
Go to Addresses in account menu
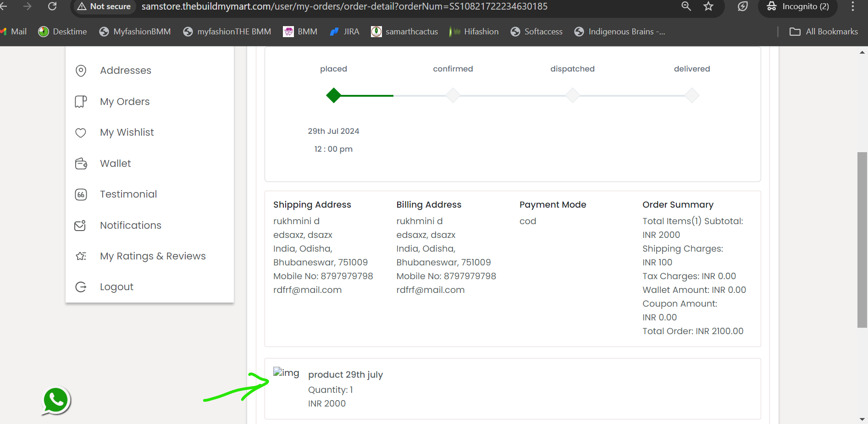point(126,71)
